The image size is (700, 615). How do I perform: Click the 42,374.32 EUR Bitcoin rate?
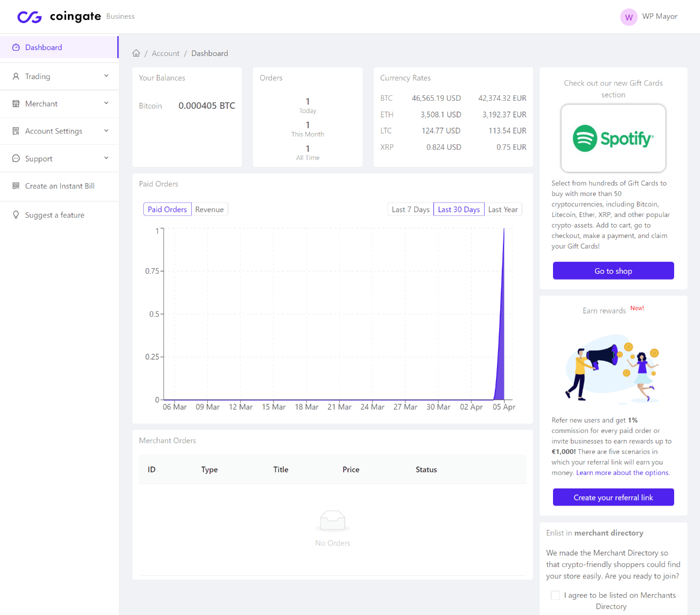(502, 98)
